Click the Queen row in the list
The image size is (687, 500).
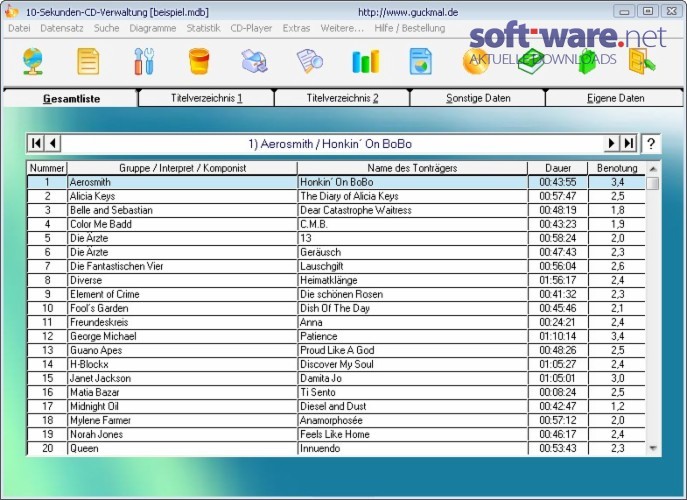pyautogui.click(x=336, y=448)
